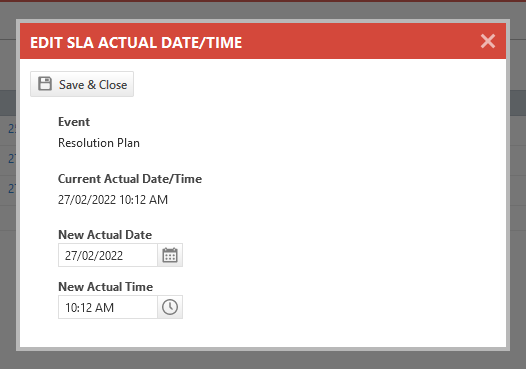The width and height of the screenshot is (526, 369).
Task: Open the clock time picker
Action: click(170, 307)
